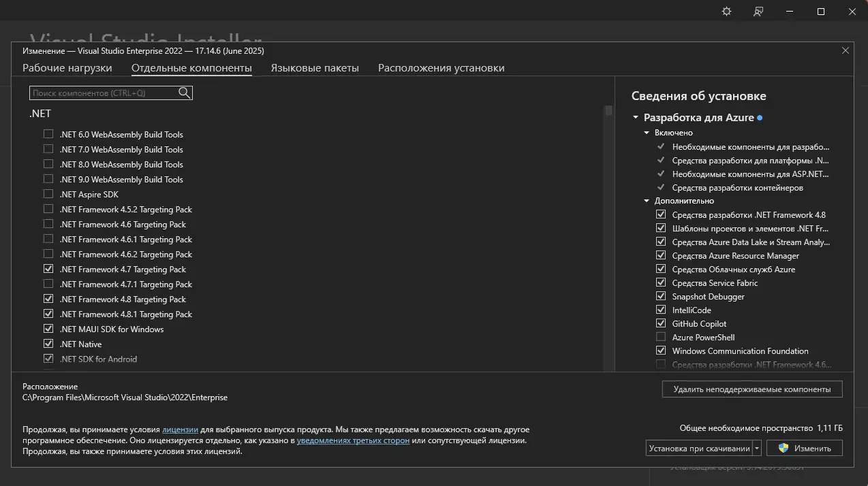The width and height of the screenshot is (868, 486).
Task: Collapse the Разработка для Azure section
Action: (636, 118)
